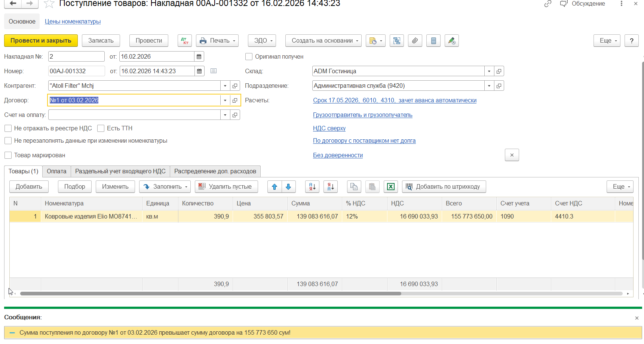The width and height of the screenshot is (644, 344).
Task: Switch to the Основное section
Action: pos(22,22)
